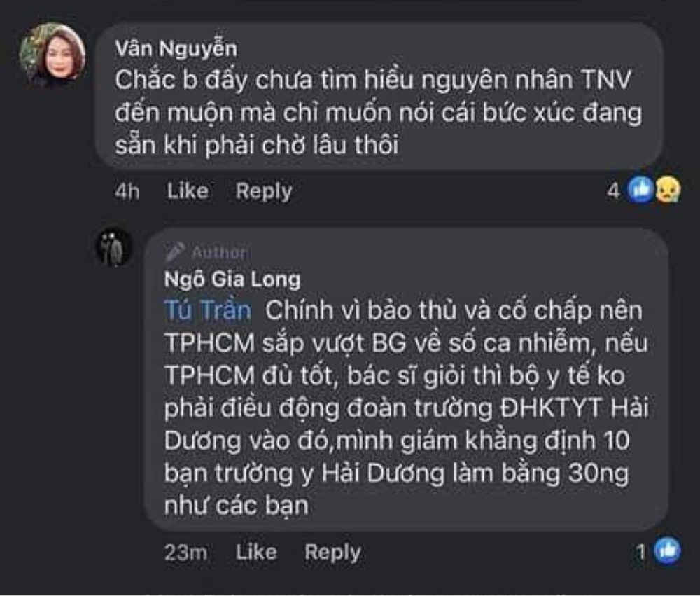
Task: Open Vân Nguyễn's profile picture
Action: 52,55
